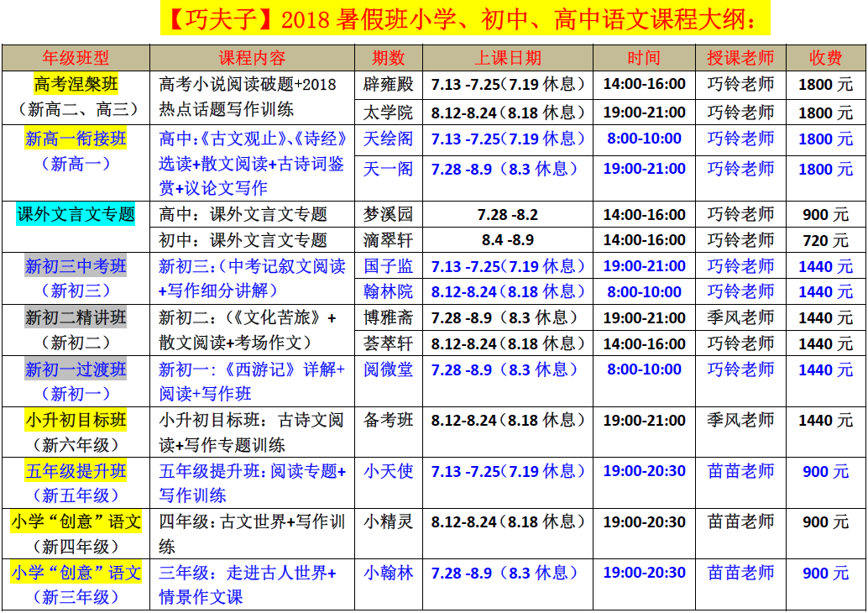
Task: Click the blue 国子监 session name
Action: 388,266
